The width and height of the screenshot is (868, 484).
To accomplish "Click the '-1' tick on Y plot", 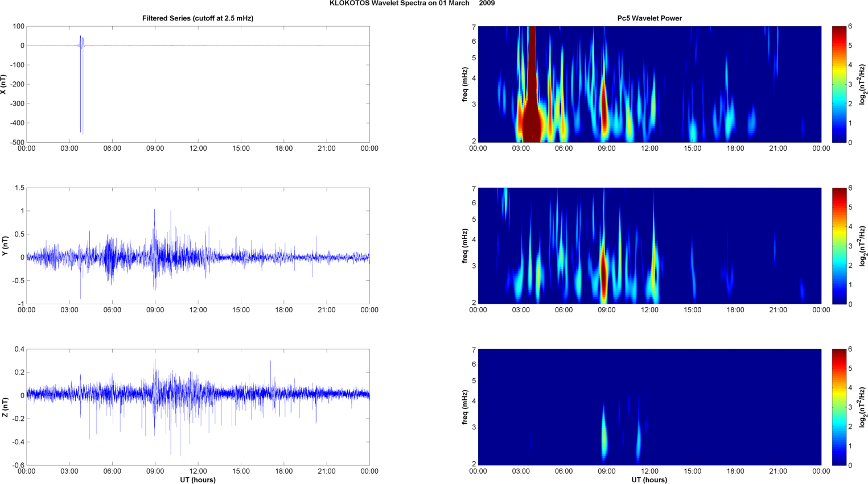I will point(20,304).
